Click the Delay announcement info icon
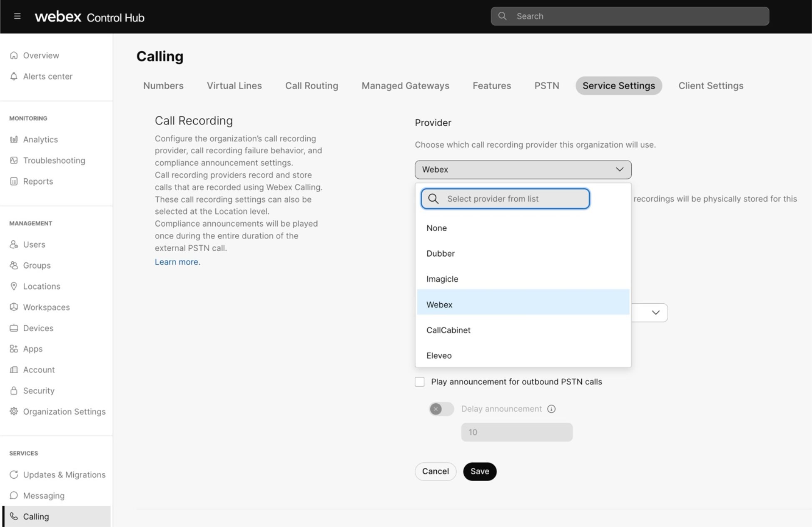Screen dimensions: 812x527 [x=551, y=409]
